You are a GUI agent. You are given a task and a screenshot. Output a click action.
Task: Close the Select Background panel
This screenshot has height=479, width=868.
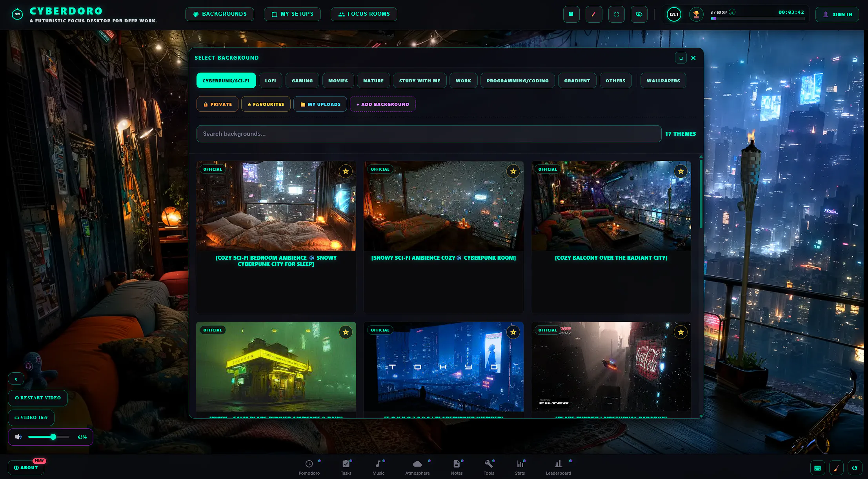pyautogui.click(x=693, y=58)
